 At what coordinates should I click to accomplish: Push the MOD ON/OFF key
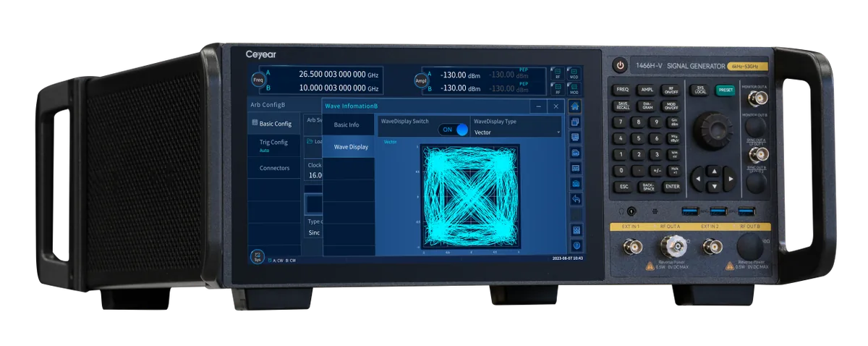pos(671,106)
